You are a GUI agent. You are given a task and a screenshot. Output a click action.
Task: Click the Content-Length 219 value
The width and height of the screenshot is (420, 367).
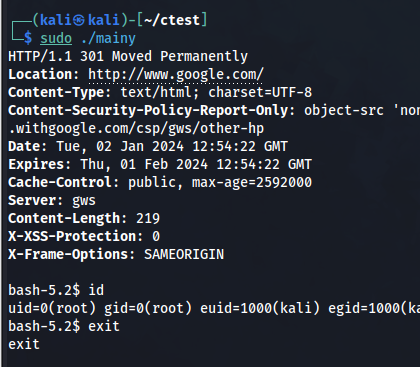pos(148,218)
